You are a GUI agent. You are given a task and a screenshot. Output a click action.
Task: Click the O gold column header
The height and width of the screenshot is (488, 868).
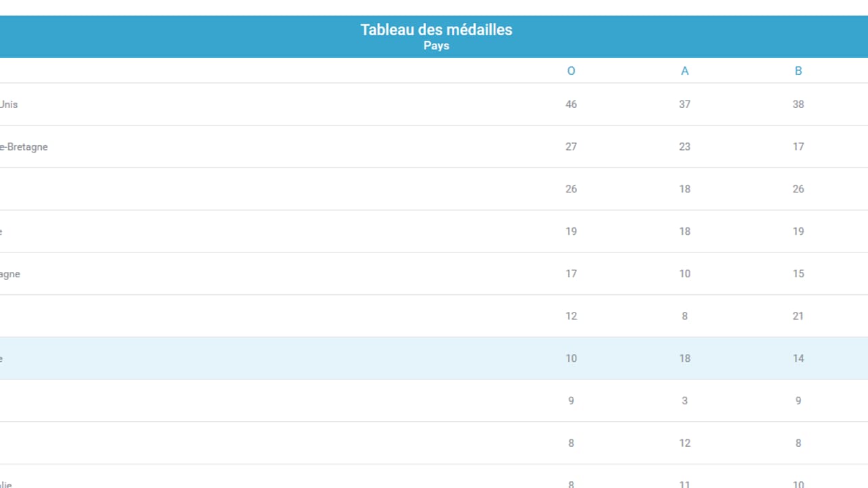[x=571, y=71]
